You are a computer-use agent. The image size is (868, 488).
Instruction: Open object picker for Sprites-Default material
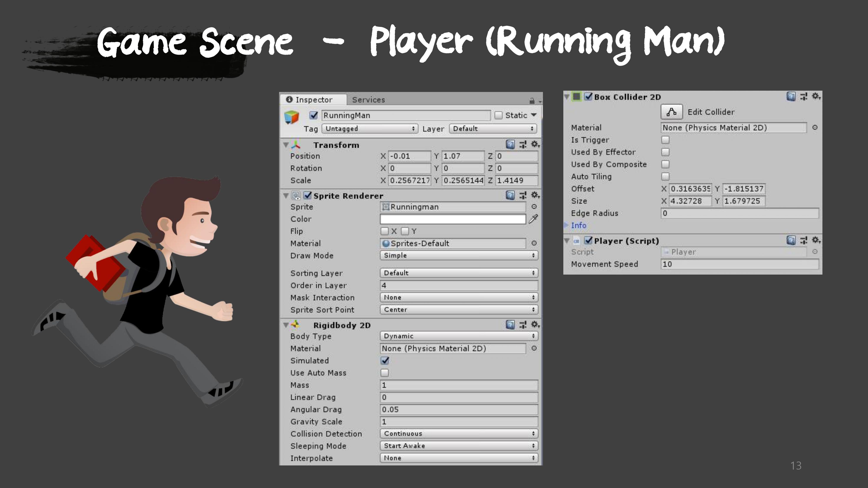click(534, 243)
